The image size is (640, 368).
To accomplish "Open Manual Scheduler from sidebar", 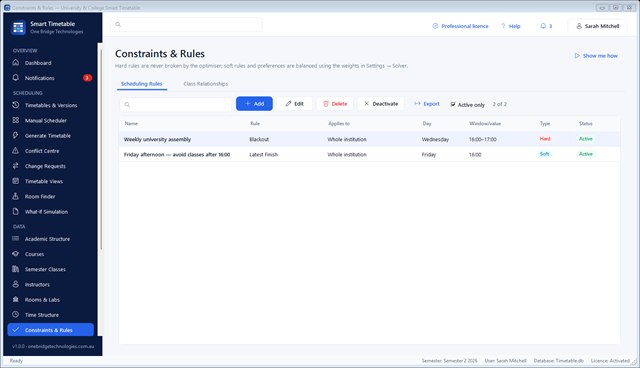I will (x=51, y=120).
